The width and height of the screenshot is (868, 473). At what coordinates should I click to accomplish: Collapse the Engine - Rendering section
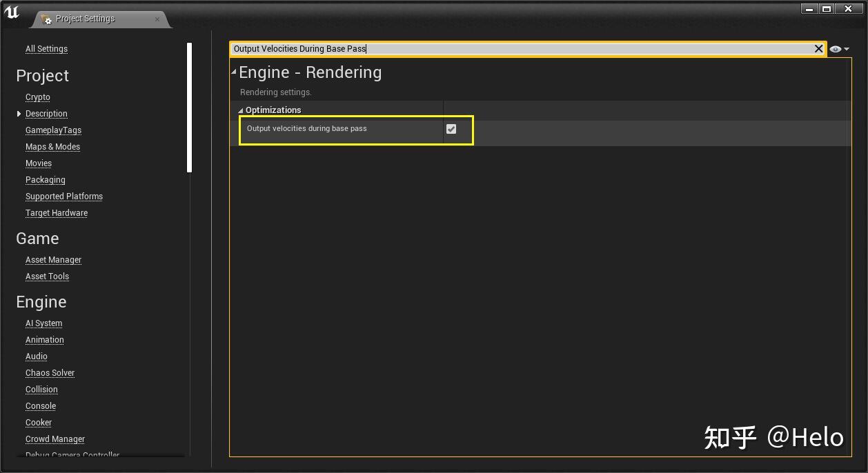coord(233,71)
